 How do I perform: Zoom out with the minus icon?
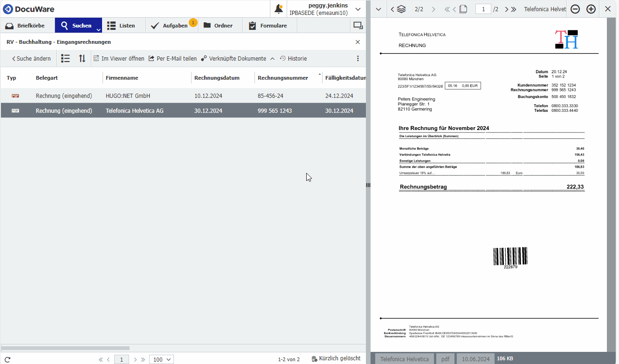(575, 9)
